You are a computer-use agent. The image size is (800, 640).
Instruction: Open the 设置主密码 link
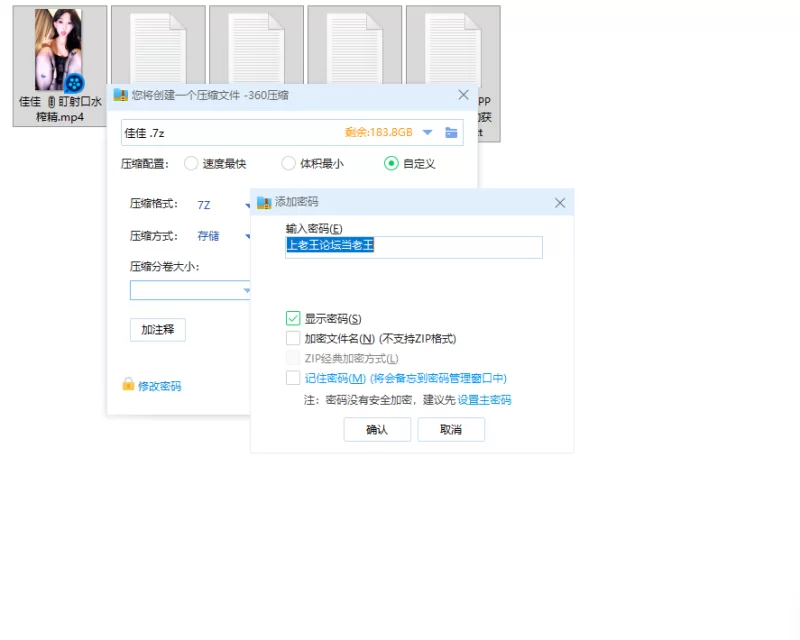[484, 400]
